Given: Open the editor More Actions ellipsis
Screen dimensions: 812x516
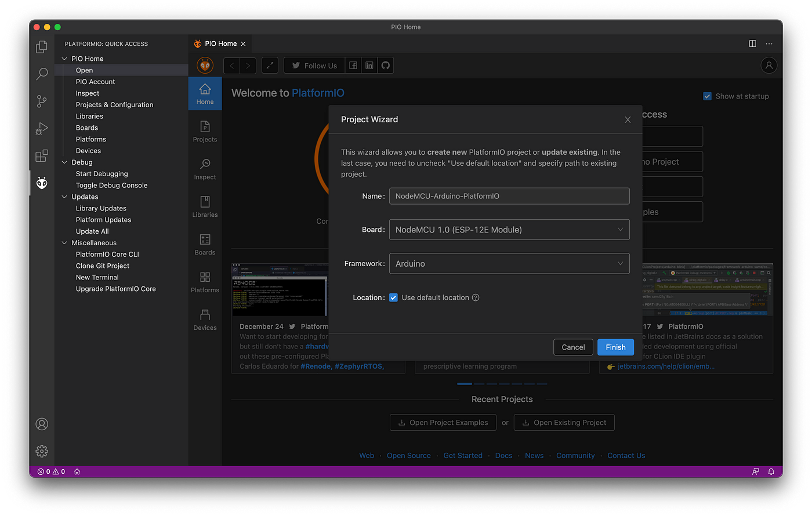Looking at the screenshot, I should (769, 43).
